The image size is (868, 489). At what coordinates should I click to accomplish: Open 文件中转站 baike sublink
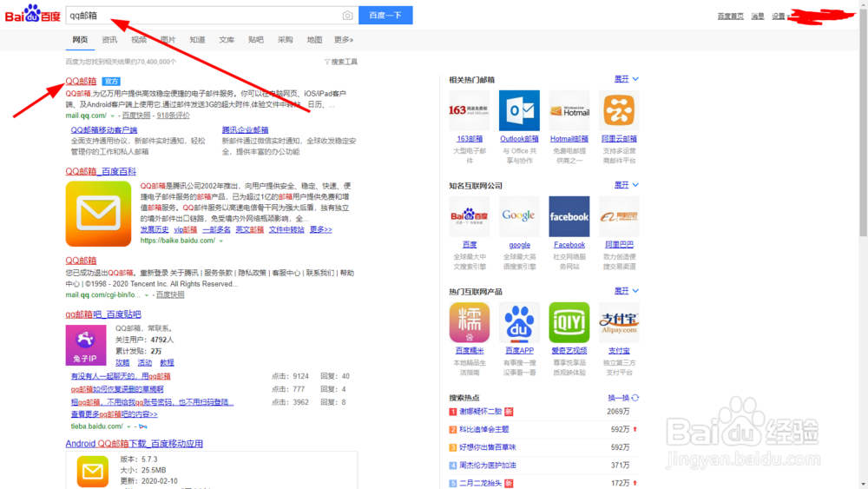point(286,229)
